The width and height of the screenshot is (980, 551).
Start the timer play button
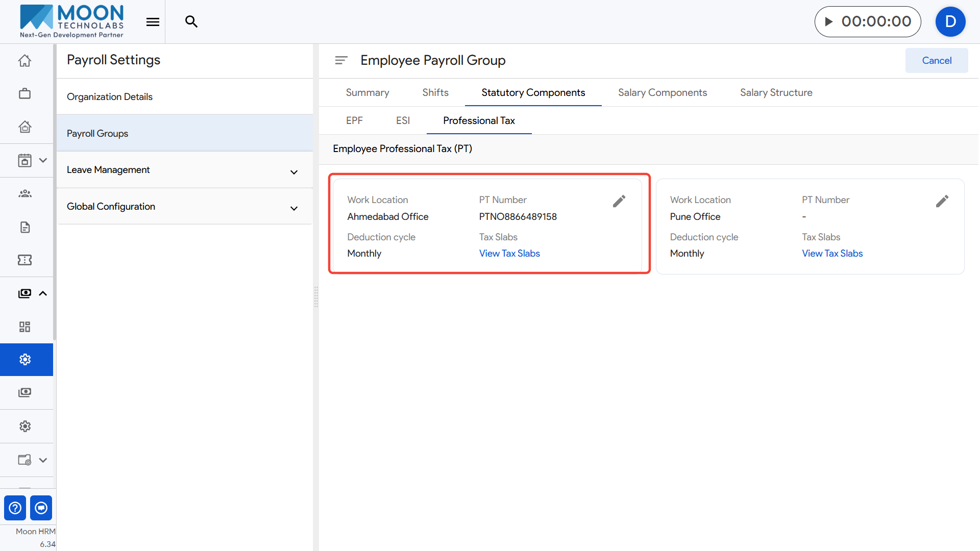click(x=829, y=21)
